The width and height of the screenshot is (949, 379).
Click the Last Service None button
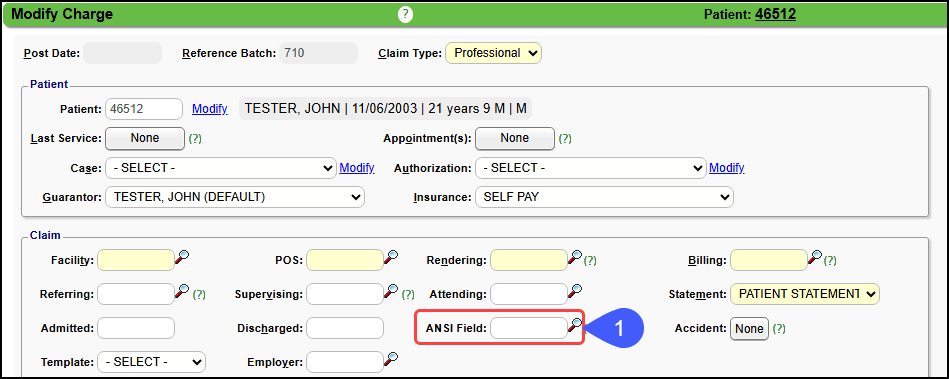pos(145,138)
